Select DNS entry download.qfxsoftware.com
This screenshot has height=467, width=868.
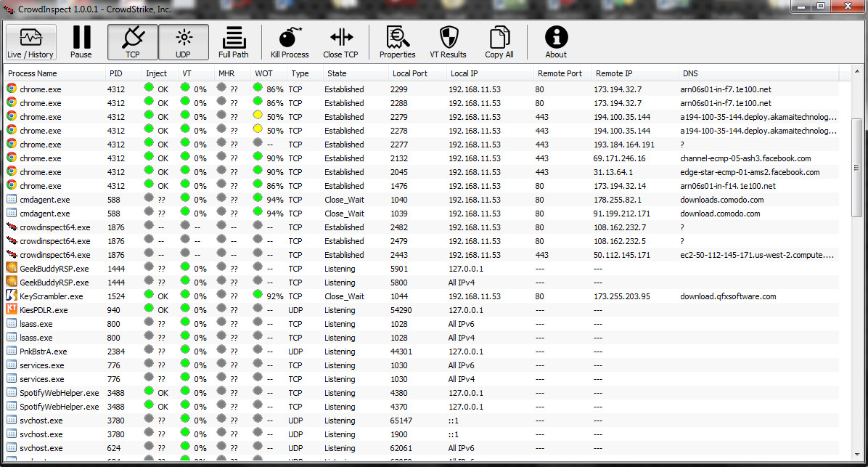coord(728,296)
